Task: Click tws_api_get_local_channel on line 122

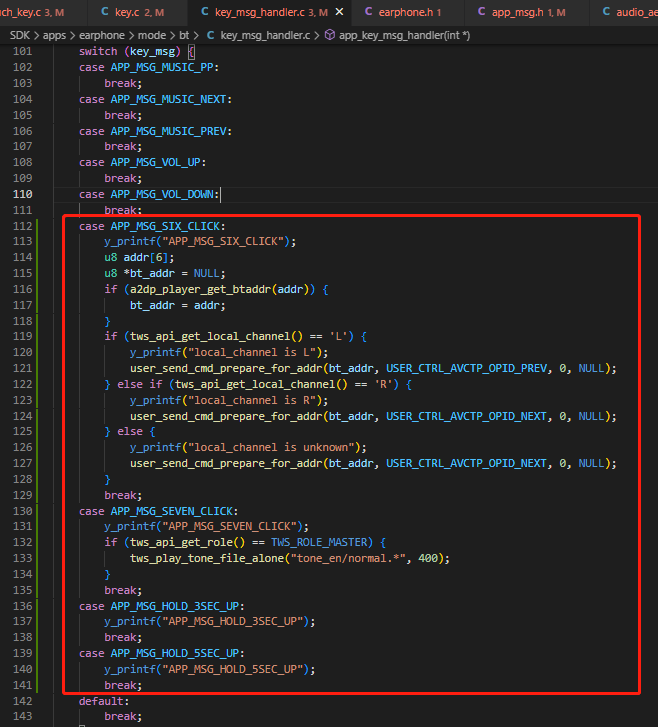Action: (255, 384)
